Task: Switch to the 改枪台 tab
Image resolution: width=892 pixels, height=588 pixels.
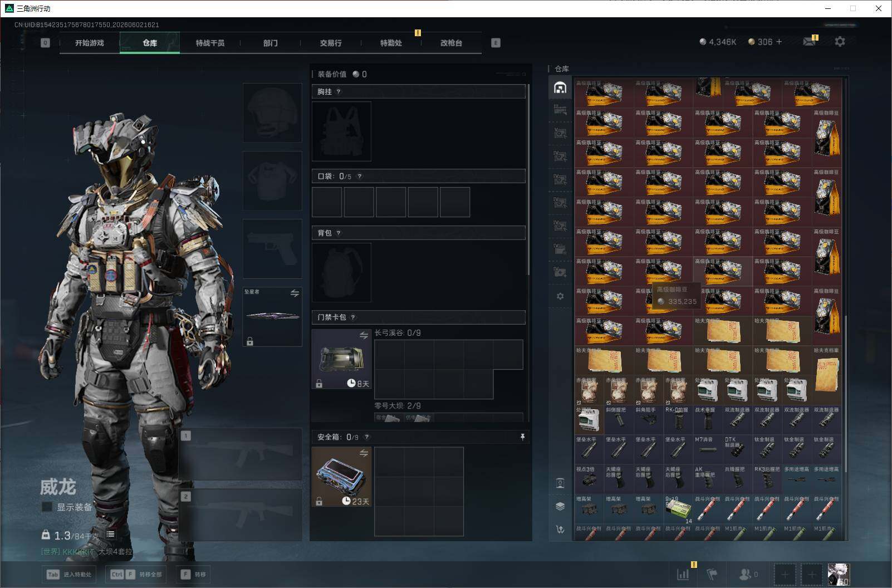Action: 451,43
